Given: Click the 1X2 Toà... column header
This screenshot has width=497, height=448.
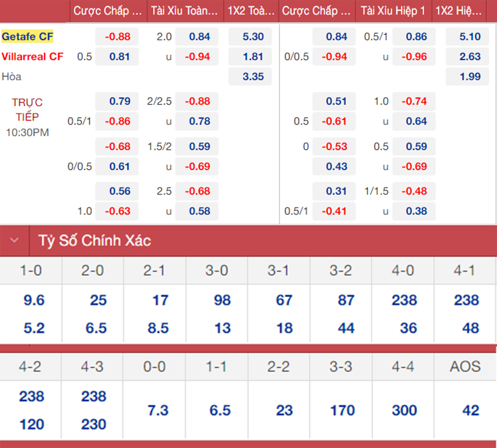Looking at the screenshot, I should tap(251, 11).
